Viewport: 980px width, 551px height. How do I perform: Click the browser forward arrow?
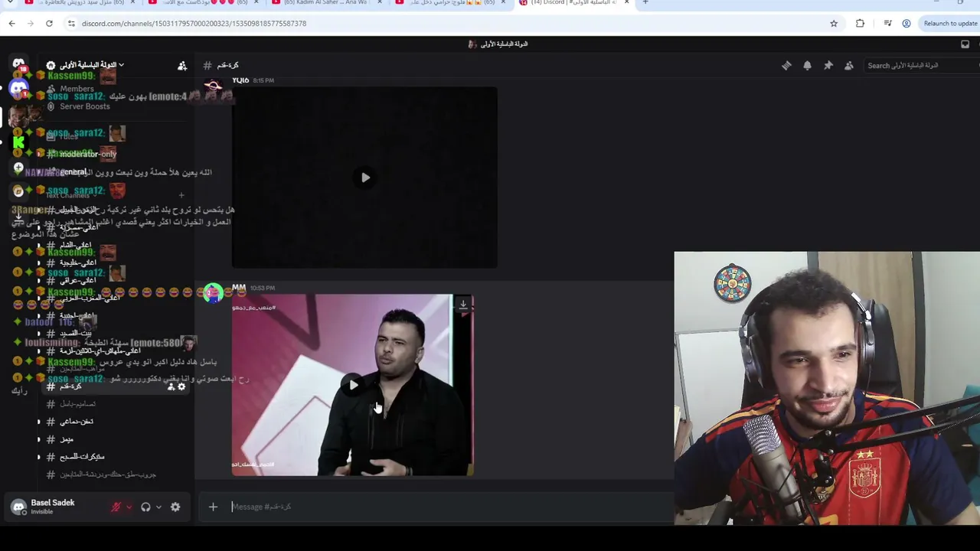click(31, 24)
